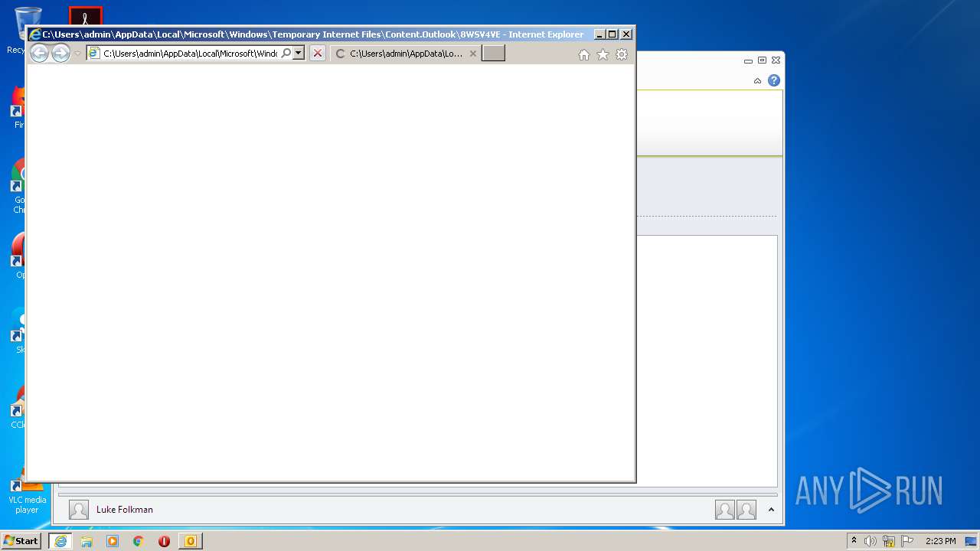Screen dimensions: 980x551
Task: Click the address bar search magnifier
Action: (286, 53)
